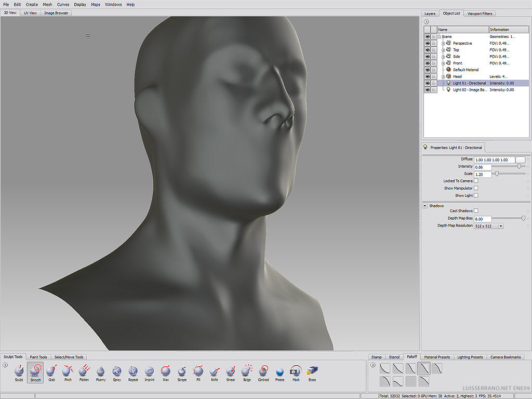The width and height of the screenshot is (532, 399).
Task: Open the falloff tray options arrow
Action: pos(373,365)
